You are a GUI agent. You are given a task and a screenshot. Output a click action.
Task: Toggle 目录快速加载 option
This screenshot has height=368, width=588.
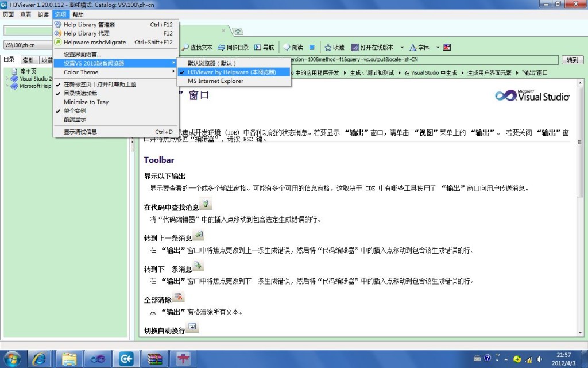pyautogui.click(x=116, y=93)
